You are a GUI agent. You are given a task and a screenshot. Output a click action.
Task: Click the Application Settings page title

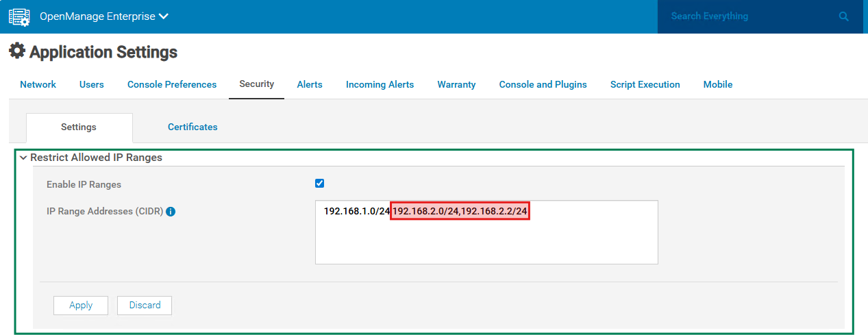tap(103, 52)
